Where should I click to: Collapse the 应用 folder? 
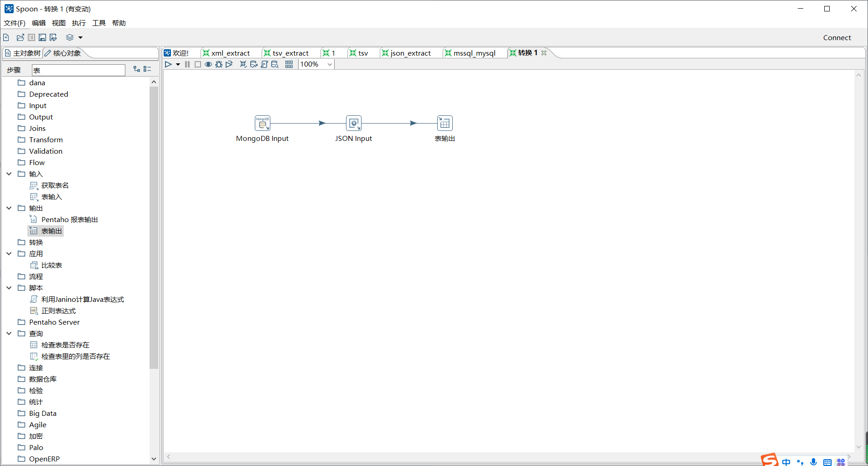point(9,254)
